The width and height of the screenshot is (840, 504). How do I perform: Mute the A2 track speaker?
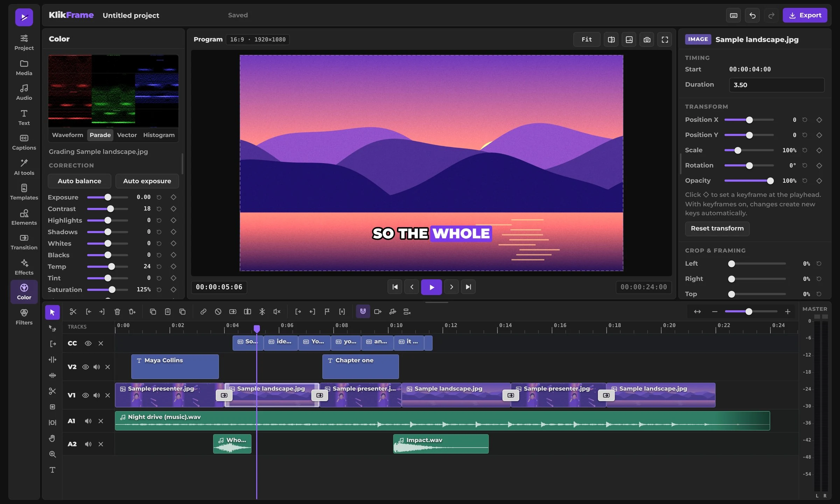tap(88, 444)
